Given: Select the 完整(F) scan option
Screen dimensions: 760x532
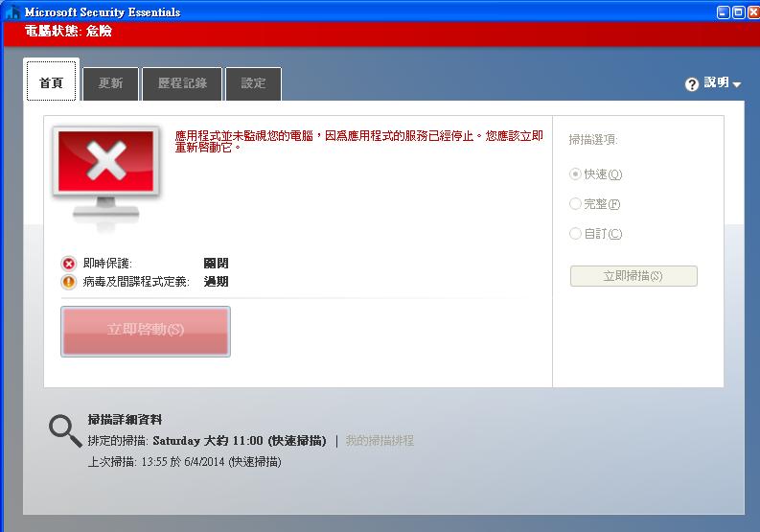Looking at the screenshot, I should point(595,203).
